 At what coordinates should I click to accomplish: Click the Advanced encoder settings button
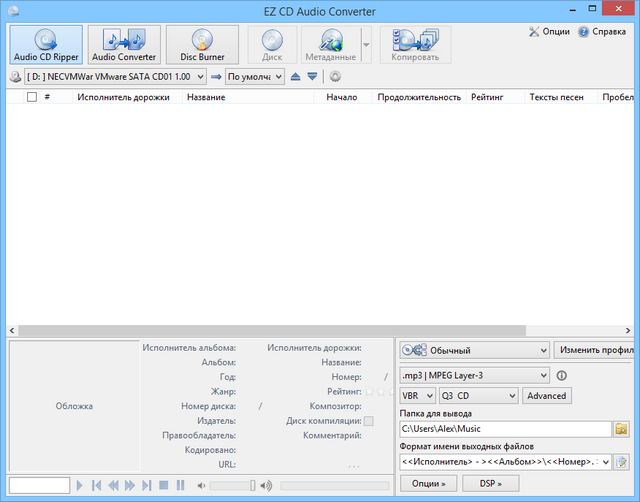click(x=546, y=396)
